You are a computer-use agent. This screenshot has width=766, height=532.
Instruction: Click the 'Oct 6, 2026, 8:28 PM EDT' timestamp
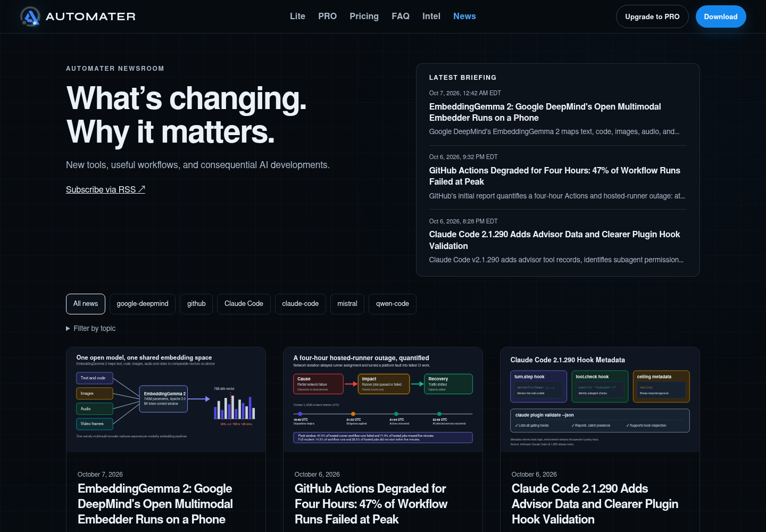(x=463, y=221)
